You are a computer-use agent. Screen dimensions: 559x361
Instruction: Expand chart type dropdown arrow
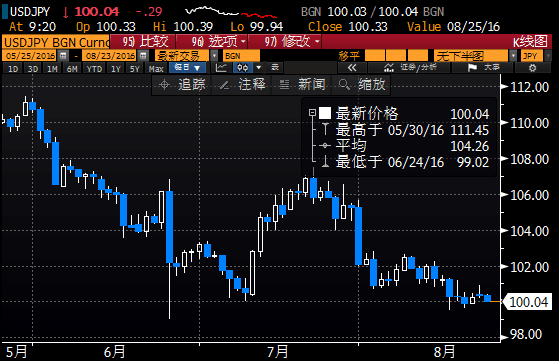pyautogui.click(x=258, y=67)
